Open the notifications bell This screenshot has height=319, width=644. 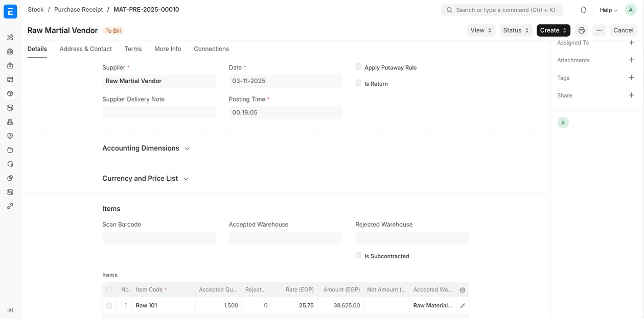coord(583,10)
